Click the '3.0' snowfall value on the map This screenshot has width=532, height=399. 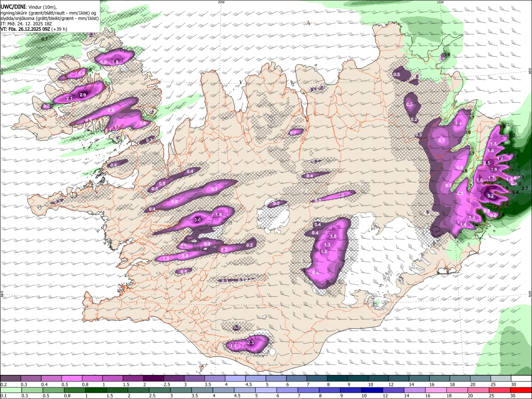coord(198,220)
